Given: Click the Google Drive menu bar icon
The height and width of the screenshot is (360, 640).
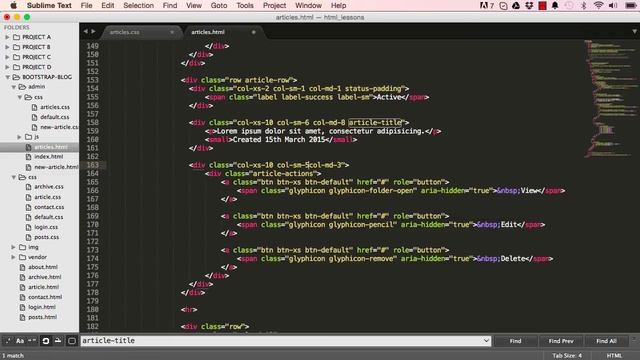Looking at the screenshot, I should point(516,5).
